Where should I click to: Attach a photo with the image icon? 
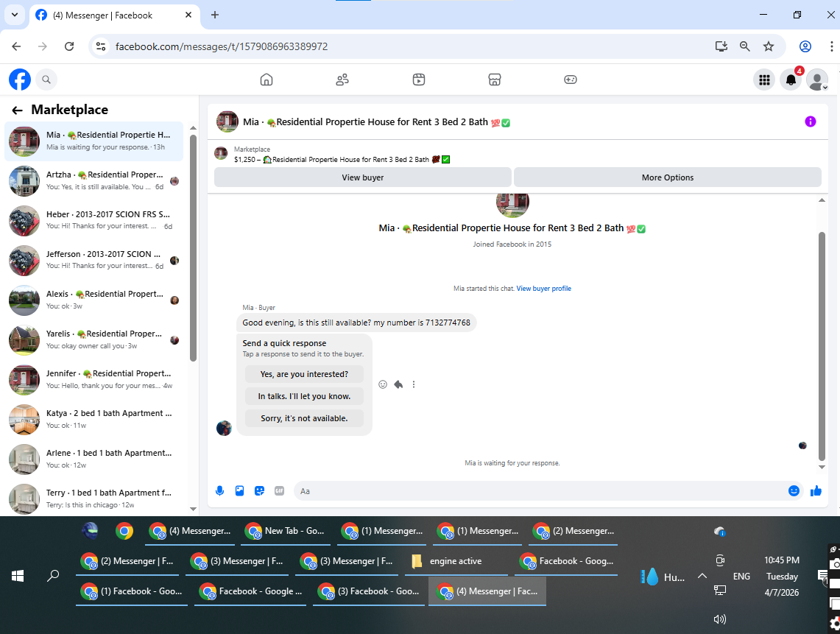click(x=239, y=491)
